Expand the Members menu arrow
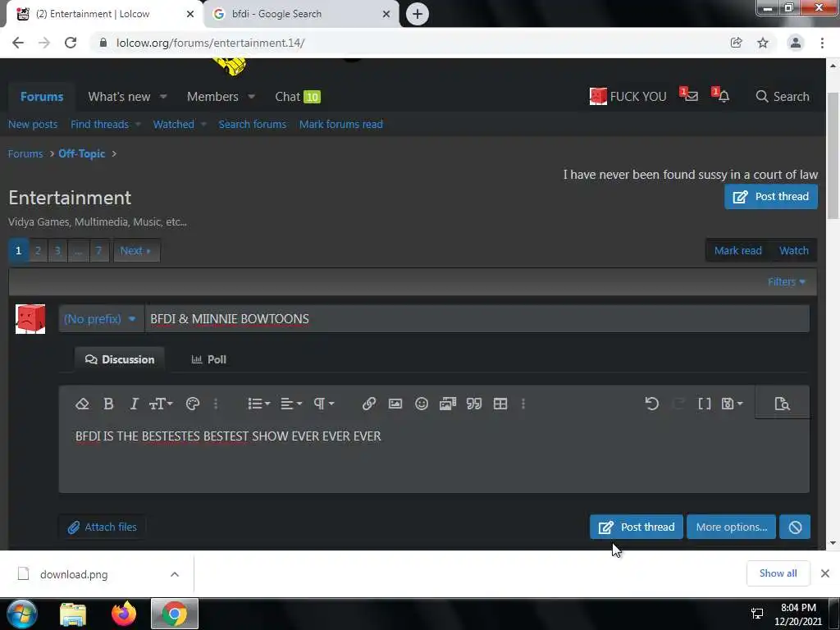Screen dimensions: 840x630 (x=251, y=97)
